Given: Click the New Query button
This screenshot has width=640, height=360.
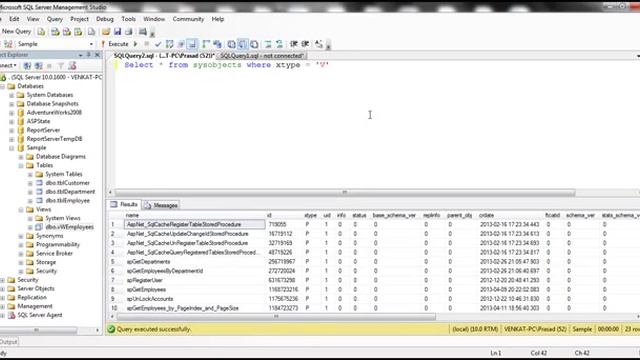Looking at the screenshot, I should point(16,32).
